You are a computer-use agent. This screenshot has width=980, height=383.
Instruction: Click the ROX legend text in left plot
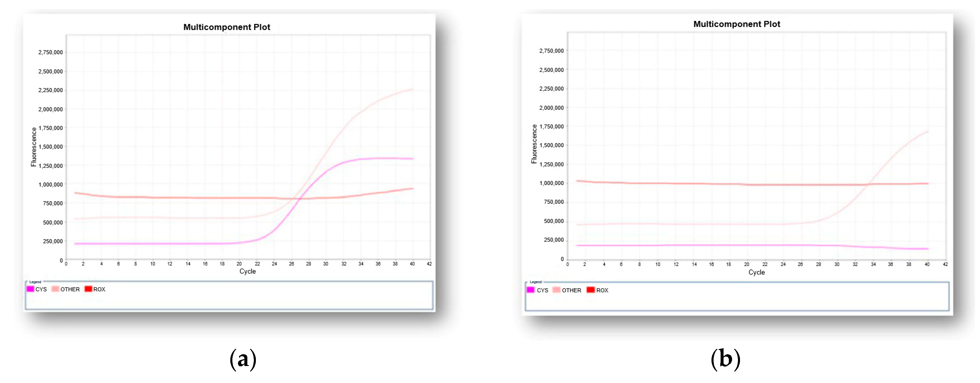[x=99, y=289]
